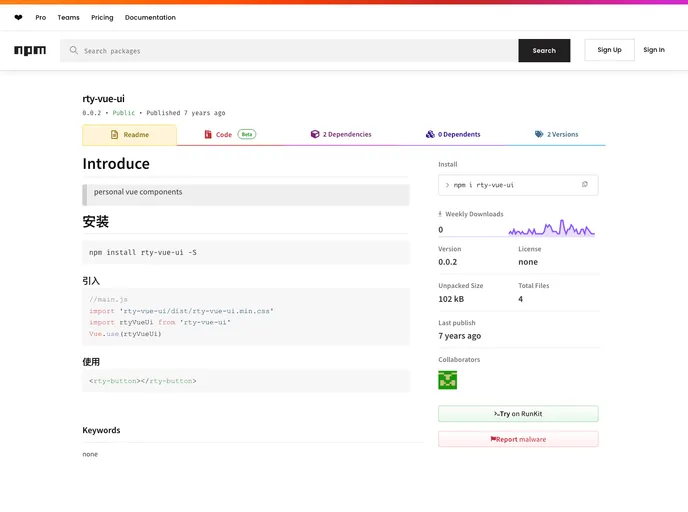Click the rty-vue-ui package title
688x512 pixels.
click(x=104, y=99)
